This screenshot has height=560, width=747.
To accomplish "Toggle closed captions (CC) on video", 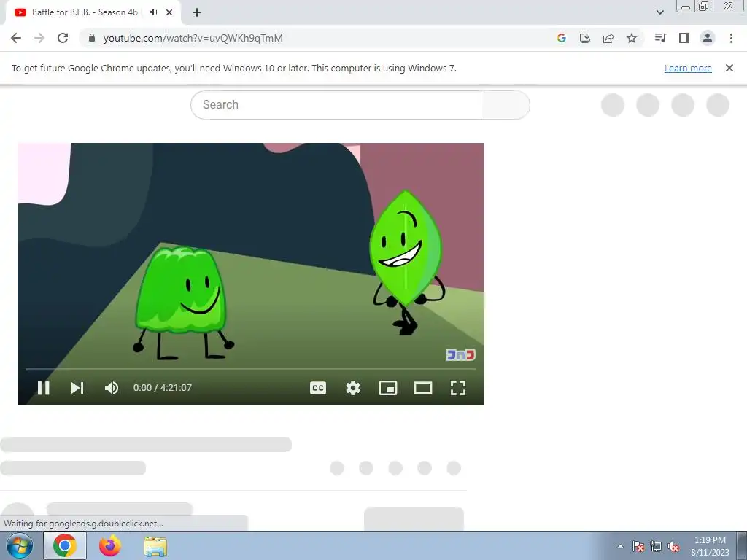I will click(318, 388).
